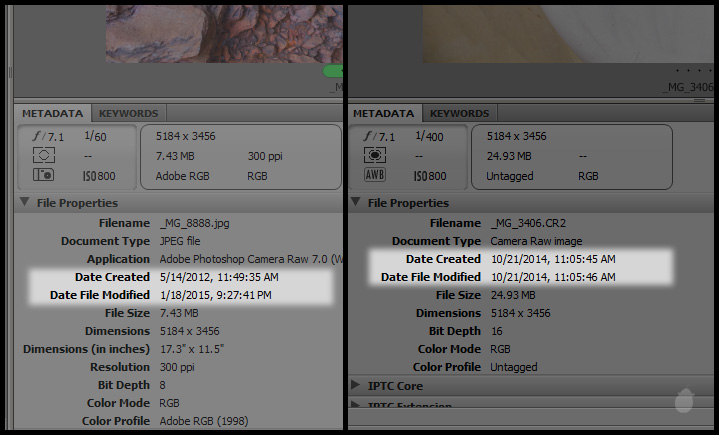The image size is (719, 435).
Task: Click the AWB white balance icon
Action: coord(372,176)
